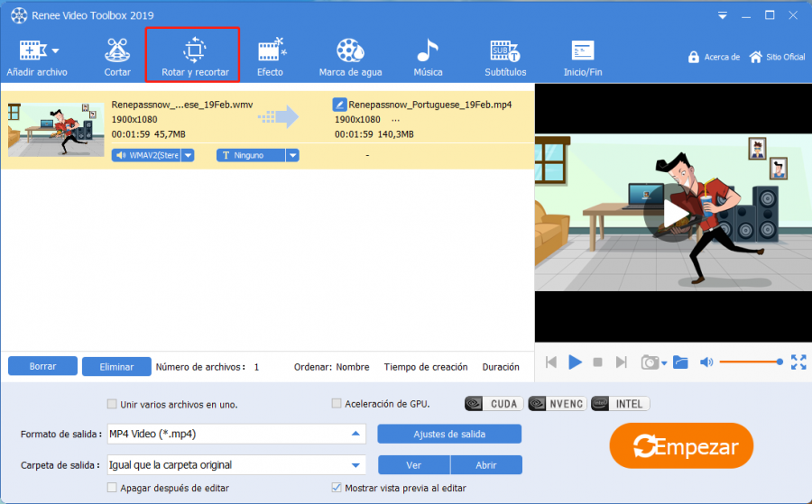812x504 pixels.
Task: Sort files by Nombre
Action: [353, 367]
